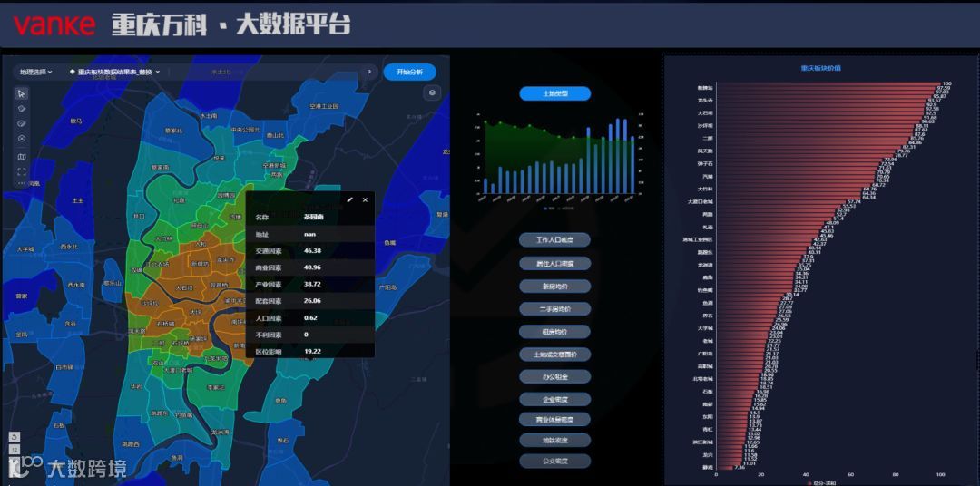Screen dimensions: 980x486
Task: Click the refresh icon at map bottom-left
Action: coord(15,437)
